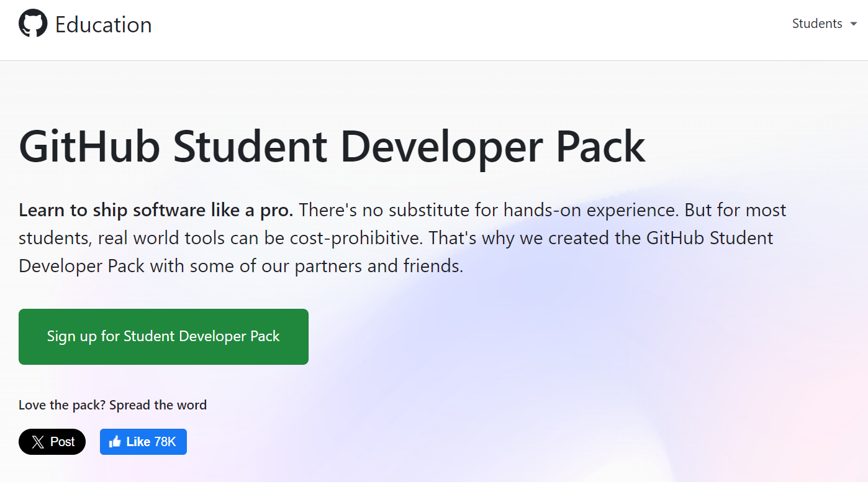
Task: Click the Spread the word text
Action: pyautogui.click(x=112, y=404)
